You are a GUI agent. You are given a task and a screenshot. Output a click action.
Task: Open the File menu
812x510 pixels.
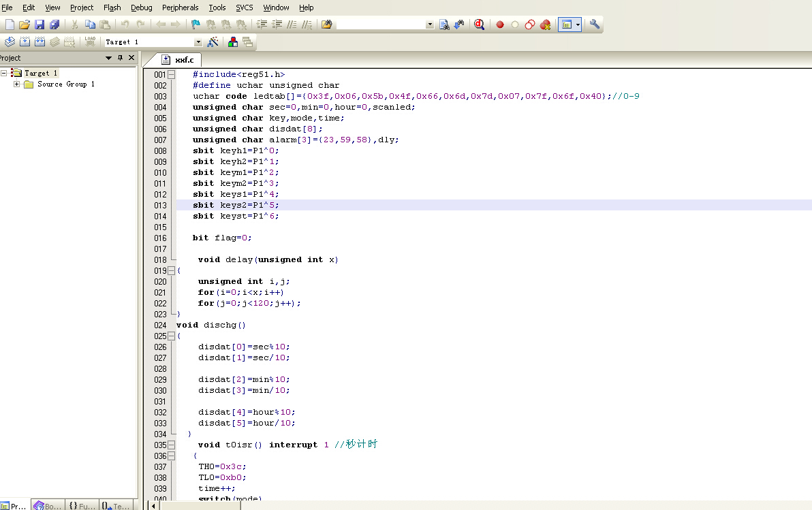[7, 7]
